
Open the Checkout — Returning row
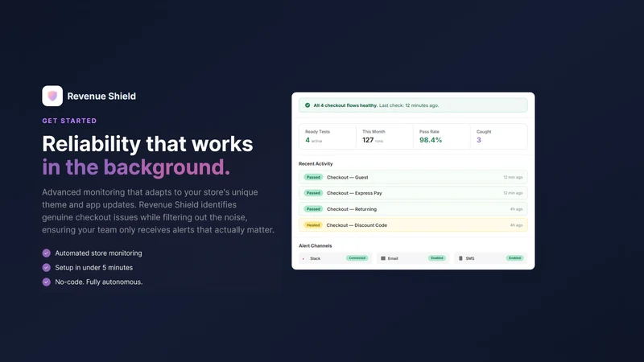click(x=413, y=209)
